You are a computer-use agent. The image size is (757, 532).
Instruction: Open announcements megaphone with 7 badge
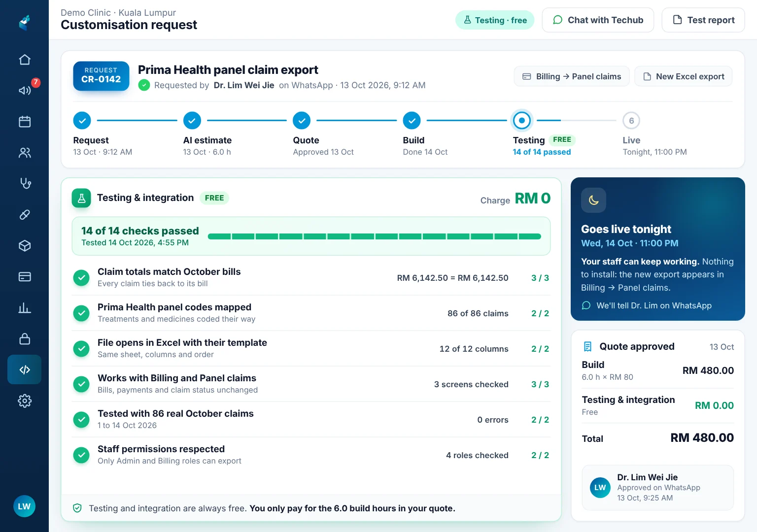[x=25, y=91]
